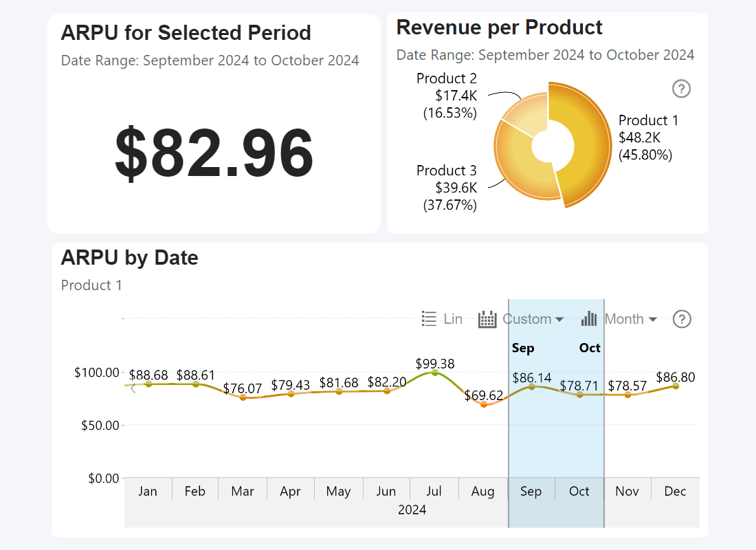Screen dimensions: 756x550
Task: Click the left chevron arrow on the ARPU chart
Action: click(x=133, y=388)
